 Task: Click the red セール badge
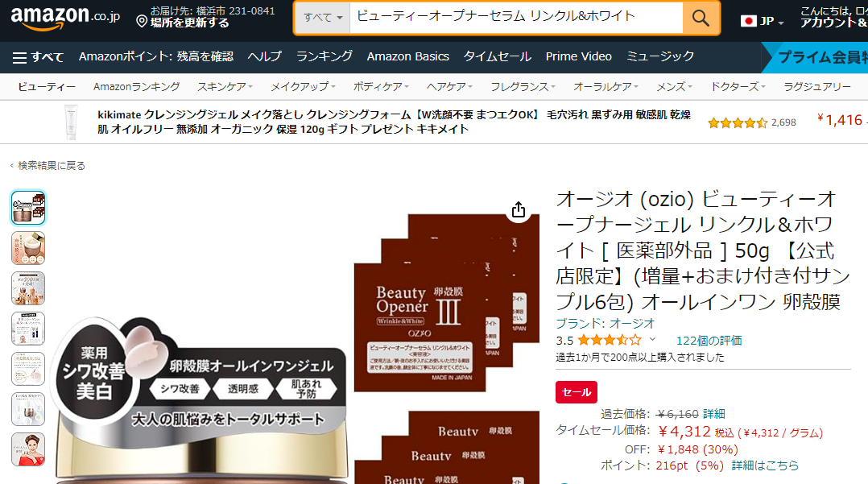[577, 392]
